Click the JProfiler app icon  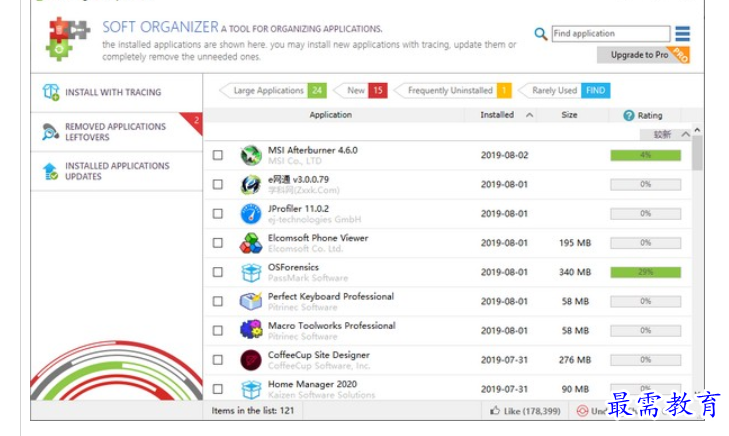click(x=251, y=214)
